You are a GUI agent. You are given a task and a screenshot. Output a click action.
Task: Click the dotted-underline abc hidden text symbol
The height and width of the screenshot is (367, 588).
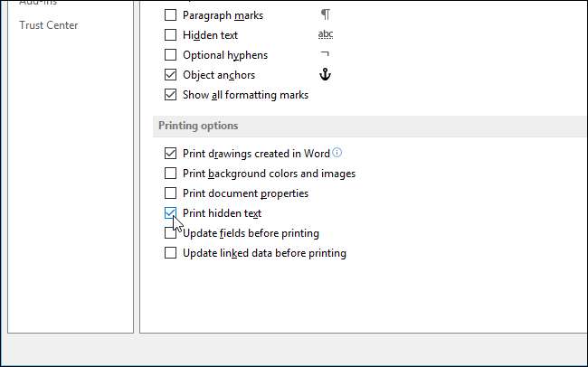coord(326,35)
